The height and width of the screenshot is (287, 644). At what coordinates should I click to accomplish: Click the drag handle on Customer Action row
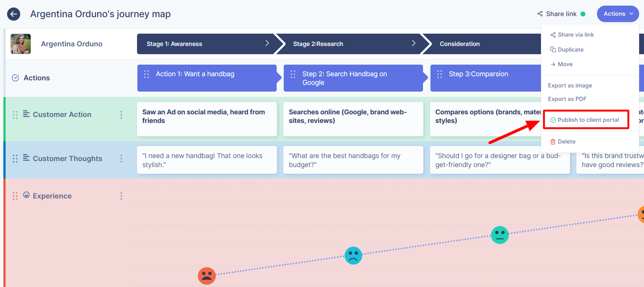15,115
